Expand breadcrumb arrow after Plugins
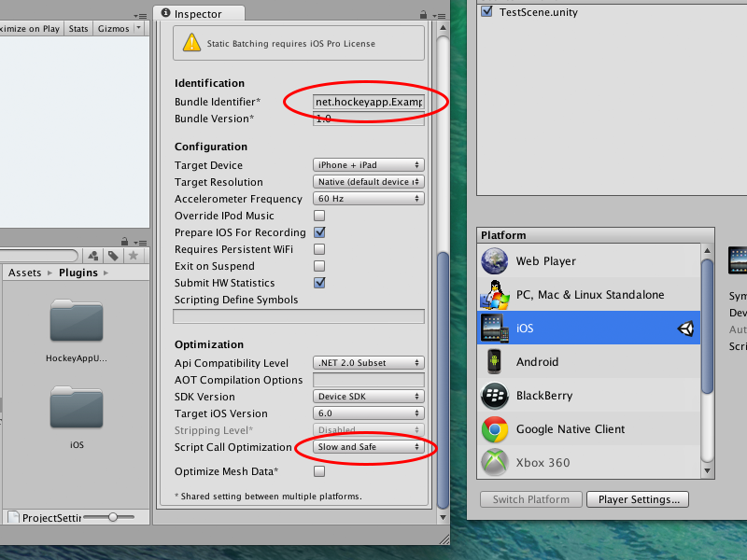 (106, 273)
